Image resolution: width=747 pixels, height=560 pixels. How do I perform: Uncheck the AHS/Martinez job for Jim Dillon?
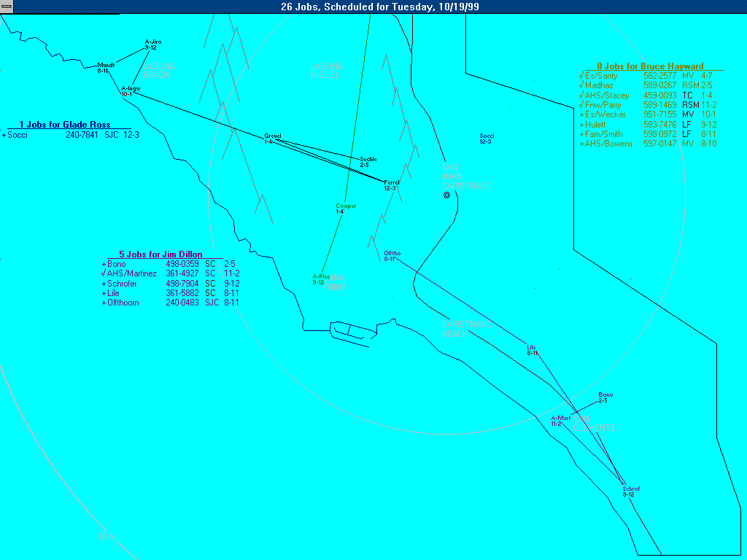click(x=104, y=273)
